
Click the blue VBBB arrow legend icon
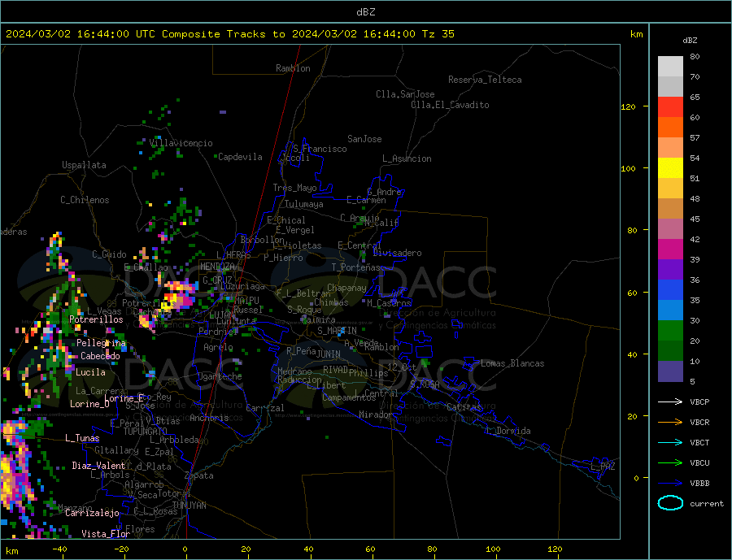click(x=670, y=483)
